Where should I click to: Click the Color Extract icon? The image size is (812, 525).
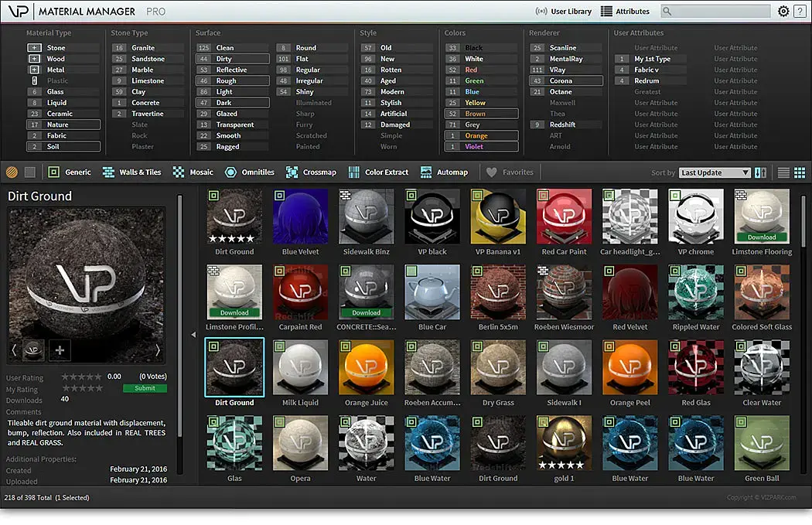pos(354,172)
